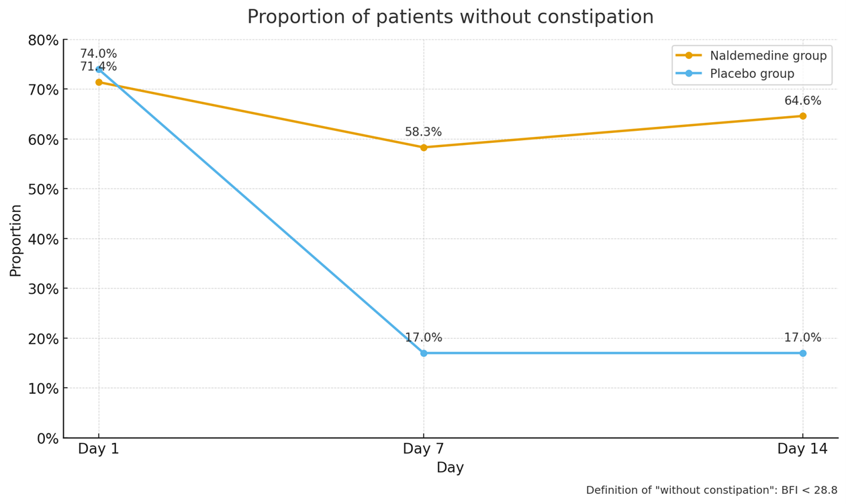Select the 58.3% data label
Image resolution: width=846 pixels, height=504 pixels.
pos(423,132)
